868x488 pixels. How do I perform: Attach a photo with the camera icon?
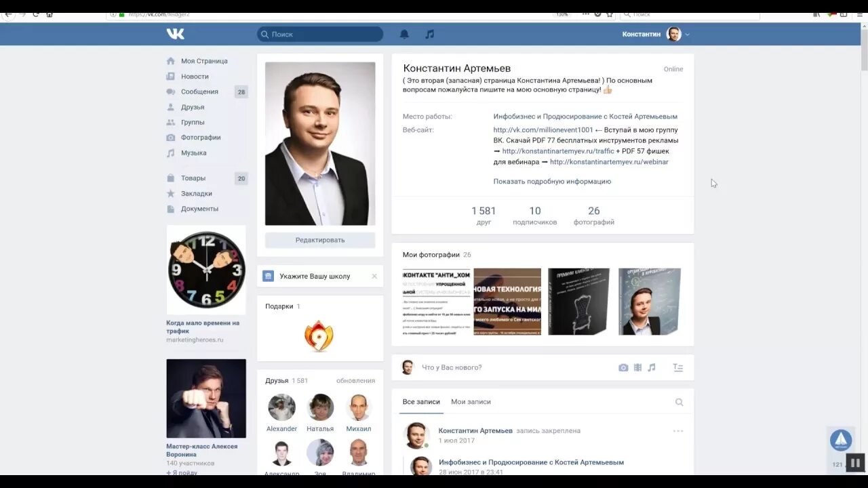(x=623, y=367)
